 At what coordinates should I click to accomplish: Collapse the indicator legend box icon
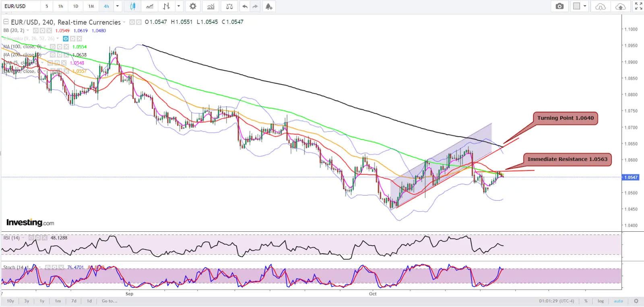coord(6,22)
